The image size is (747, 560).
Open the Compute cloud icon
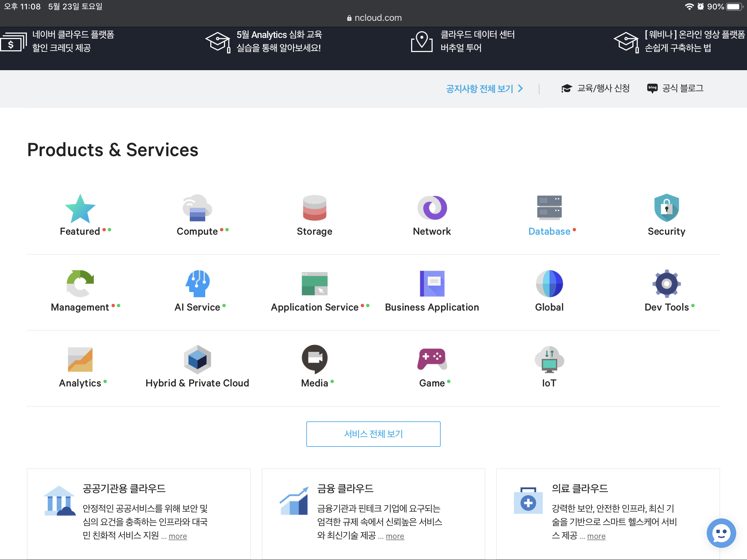click(197, 208)
